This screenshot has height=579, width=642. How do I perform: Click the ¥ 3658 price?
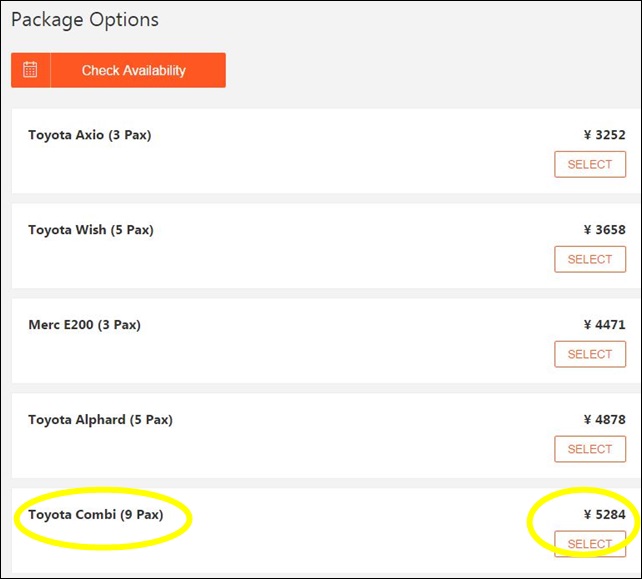(x=604, y=230)
